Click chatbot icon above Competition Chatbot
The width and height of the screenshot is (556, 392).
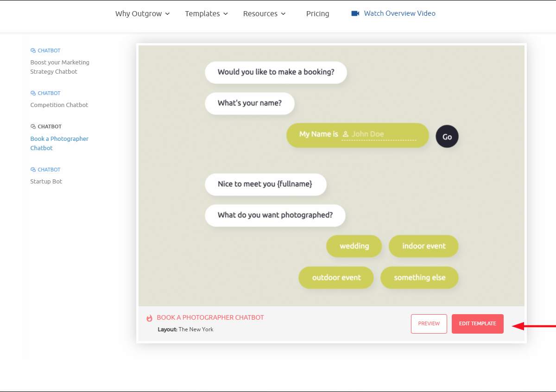click(x=33, y=93)
